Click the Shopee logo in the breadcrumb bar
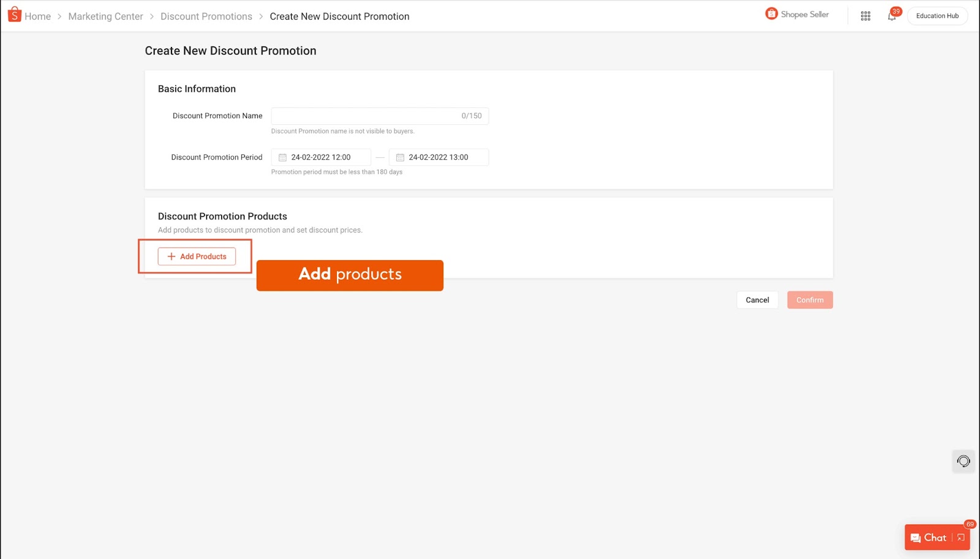980x559 pixels. 13,15
